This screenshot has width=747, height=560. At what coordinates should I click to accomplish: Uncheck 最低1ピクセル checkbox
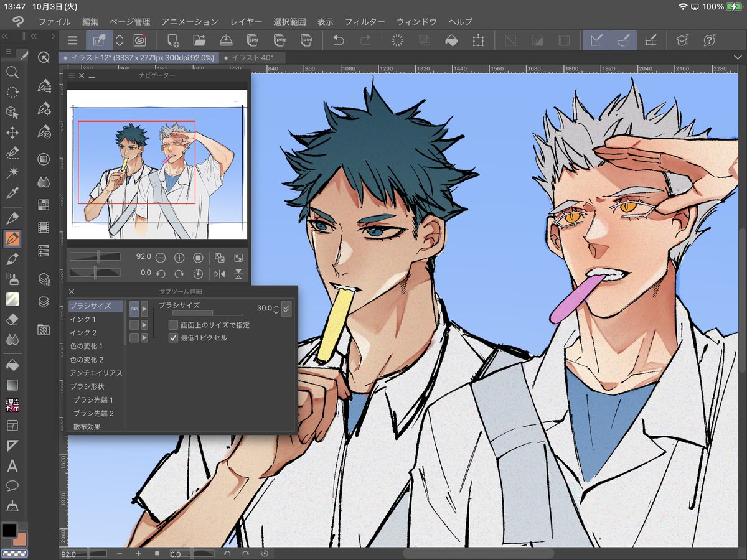pos(174,338)
